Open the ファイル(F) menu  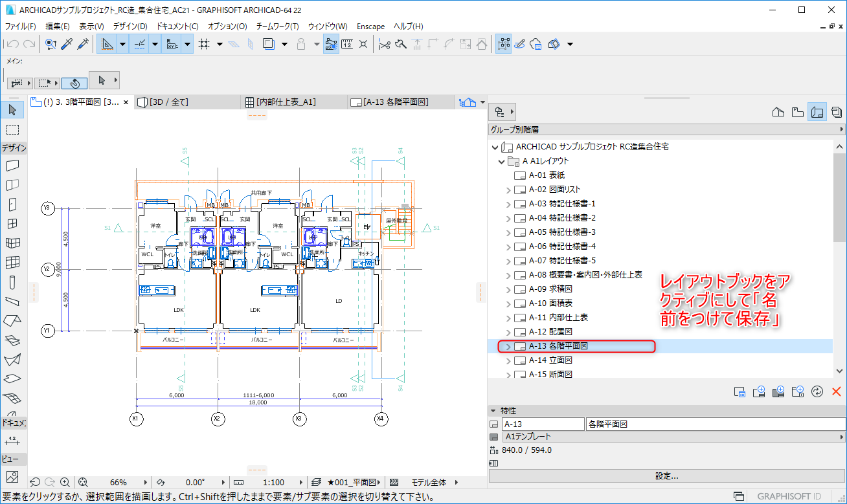(21, 27)
